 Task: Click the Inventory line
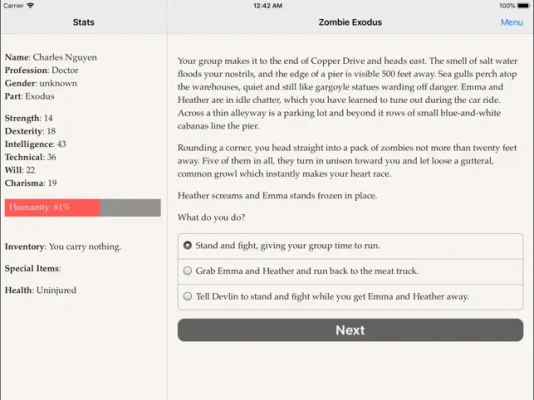click(x=63, y=246)
